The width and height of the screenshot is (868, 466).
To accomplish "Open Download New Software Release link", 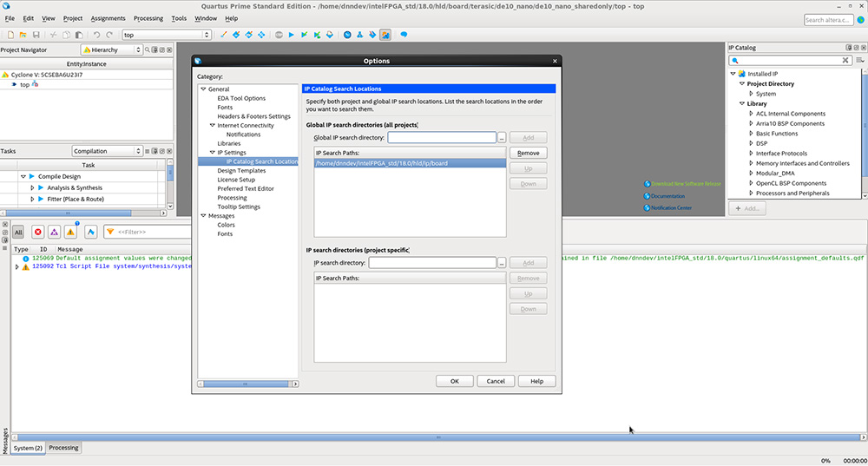I will [686, 184].
